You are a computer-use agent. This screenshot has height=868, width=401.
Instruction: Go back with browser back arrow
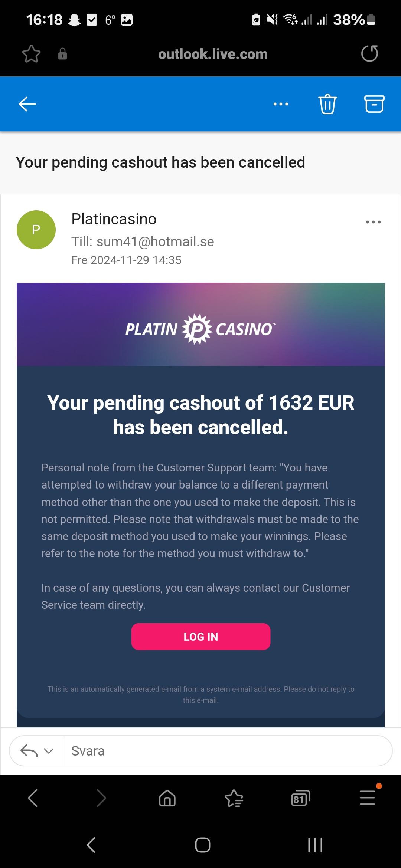[33, 798]
